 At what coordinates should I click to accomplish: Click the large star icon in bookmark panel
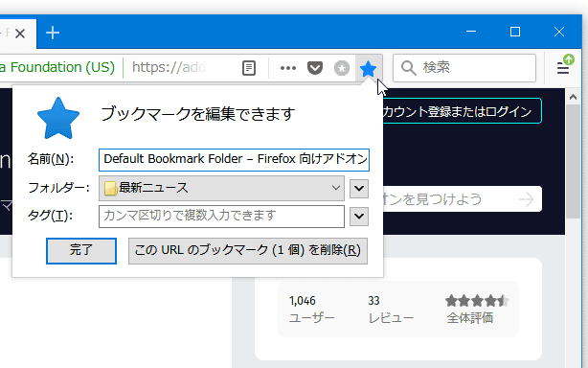[58, 119]
